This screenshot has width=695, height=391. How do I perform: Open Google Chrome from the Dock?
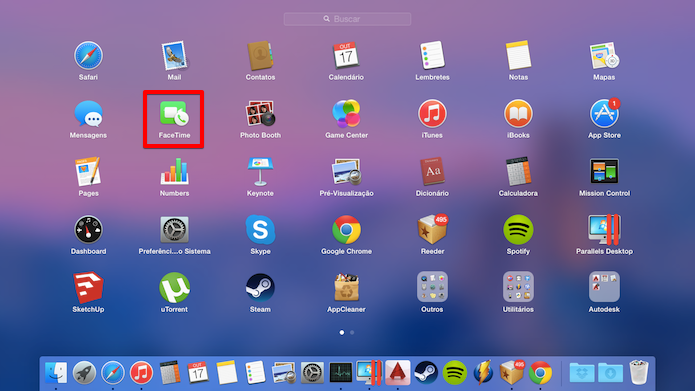tap(540, 372)
